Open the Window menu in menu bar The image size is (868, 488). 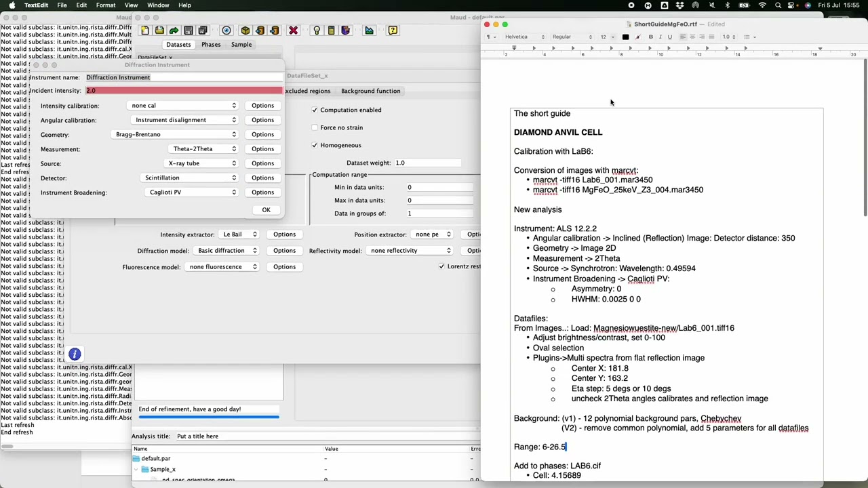coord(158,5)
